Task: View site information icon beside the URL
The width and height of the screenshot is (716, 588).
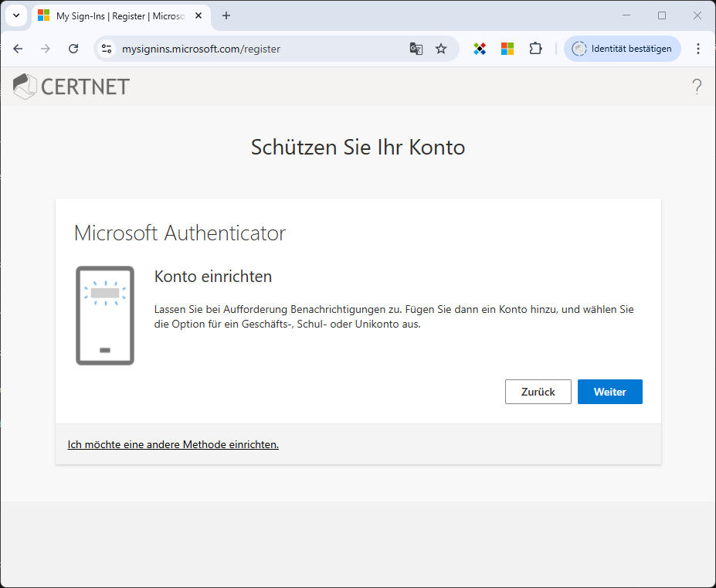Action: pyautogui.click(x=107, y=49)
